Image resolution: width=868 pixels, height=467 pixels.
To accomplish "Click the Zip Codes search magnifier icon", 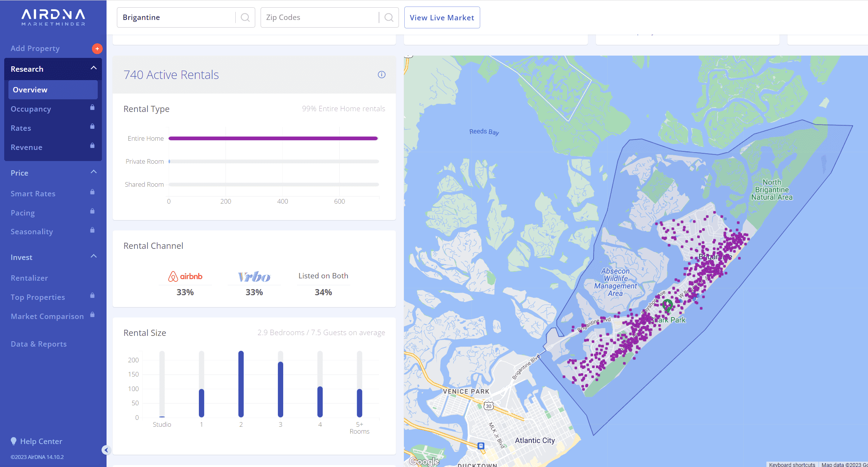I will (389, 18).
